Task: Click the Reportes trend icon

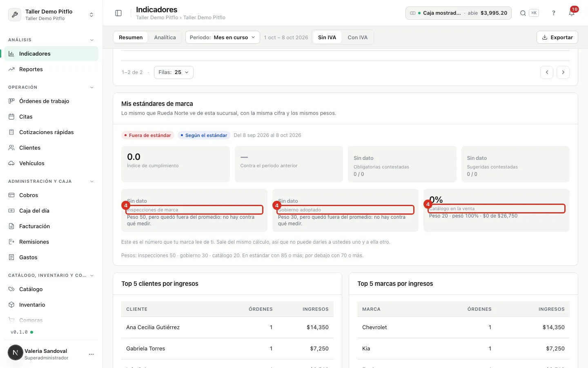Action: click(x=11, y=69)
